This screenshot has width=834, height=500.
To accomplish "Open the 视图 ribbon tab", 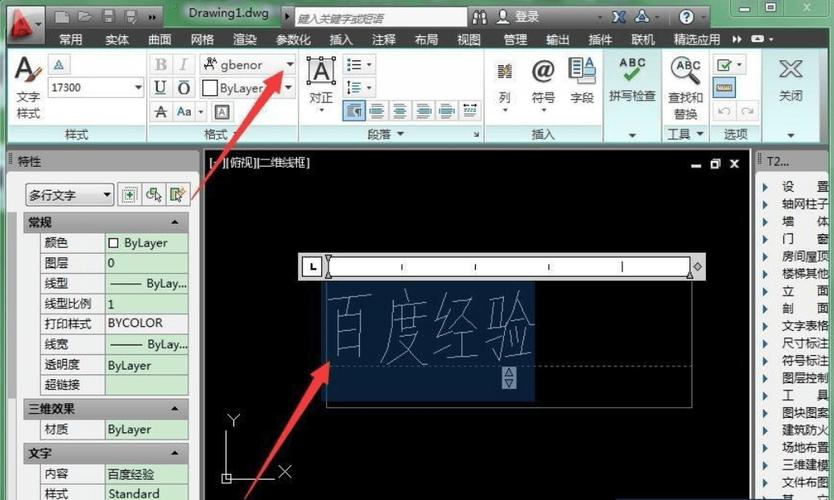I will pyautogui.click(x=469, y=40).
